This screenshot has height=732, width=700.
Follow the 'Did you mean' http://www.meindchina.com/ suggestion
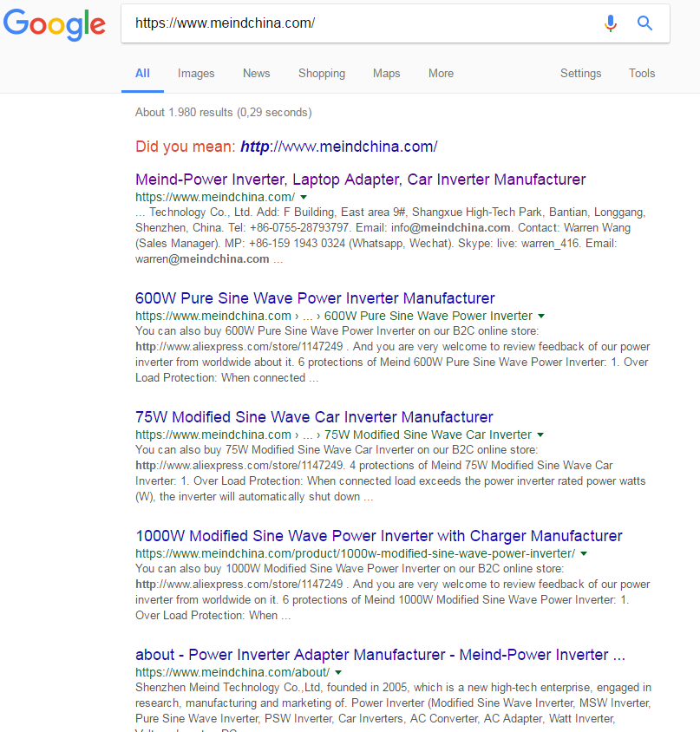coord(338,147)
